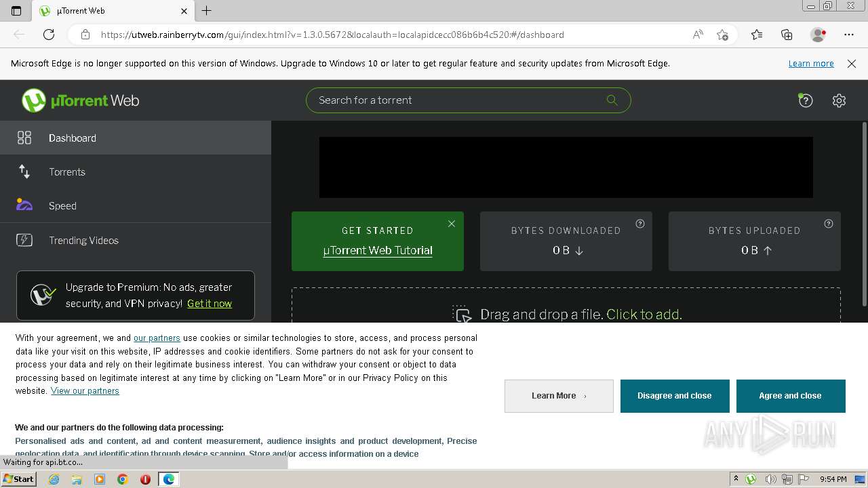Open the our partners link
Screen dimensions: 868x488
[157, 338]
